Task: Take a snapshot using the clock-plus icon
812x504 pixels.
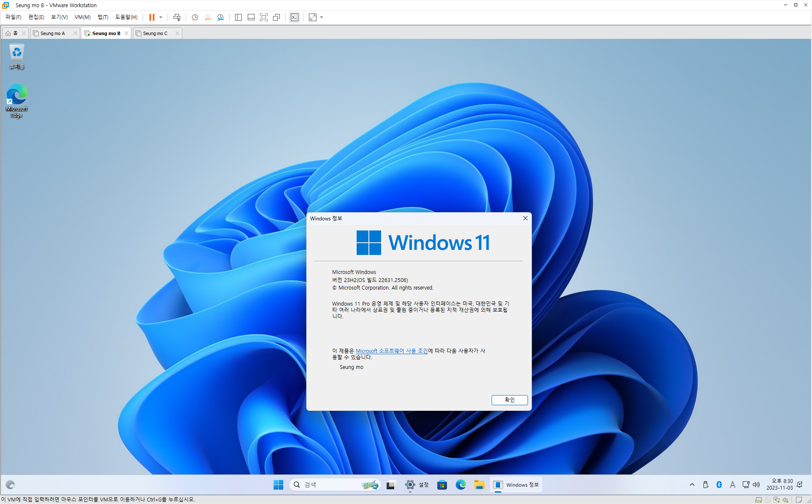Action: [x=195, y=17]
